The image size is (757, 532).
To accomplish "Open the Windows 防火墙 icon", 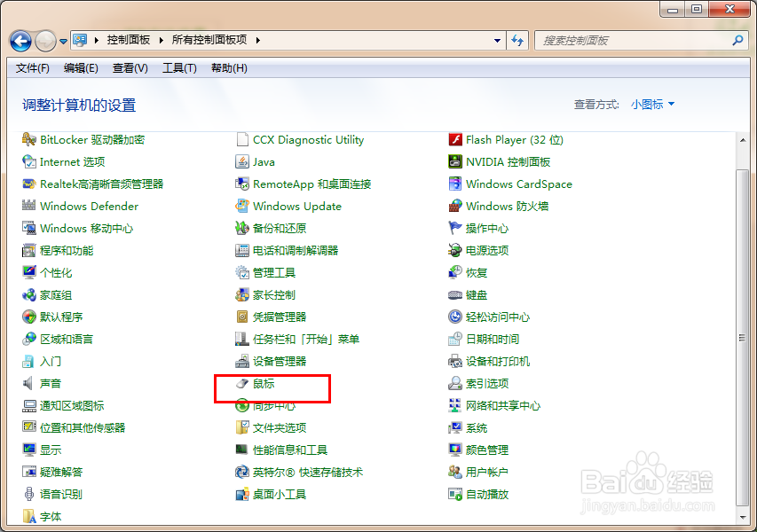I will click(455, 206).
